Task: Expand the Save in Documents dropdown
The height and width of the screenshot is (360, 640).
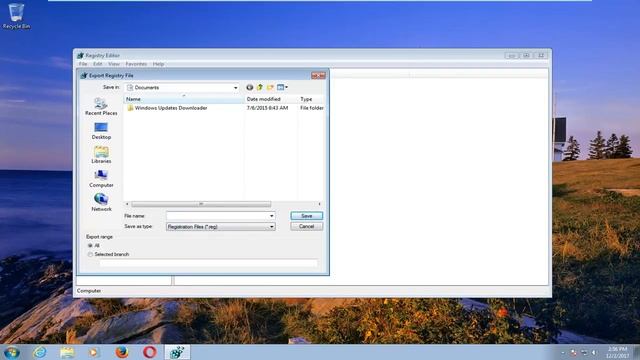Action: point(235,88)
